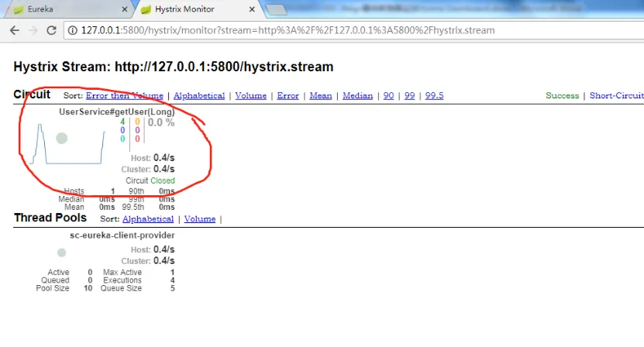Click the circuit traffic sparkline graph

coord(67,144)
